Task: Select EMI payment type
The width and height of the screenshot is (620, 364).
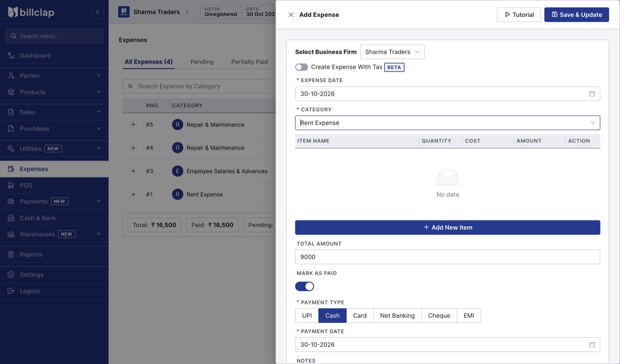Action: (469, 315)
